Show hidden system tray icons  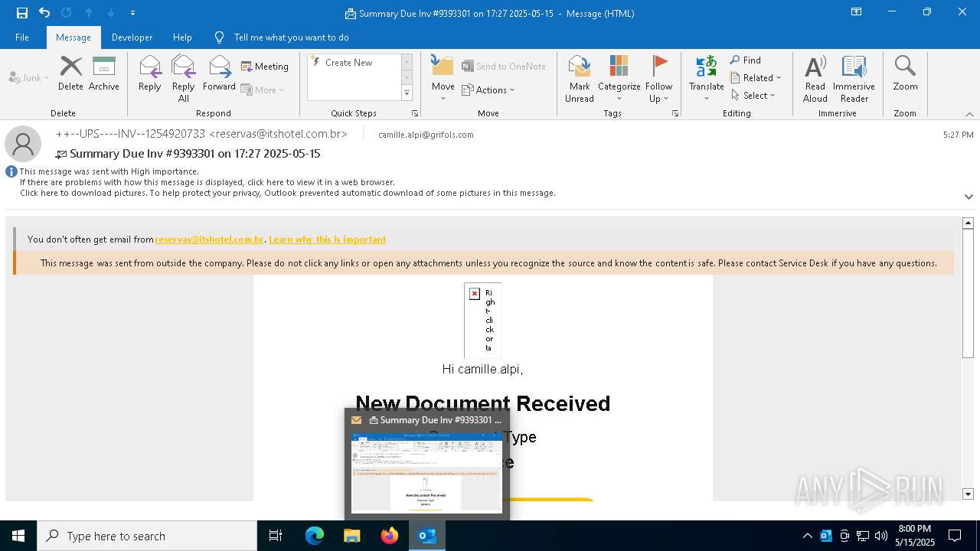[x=807, y=536]
